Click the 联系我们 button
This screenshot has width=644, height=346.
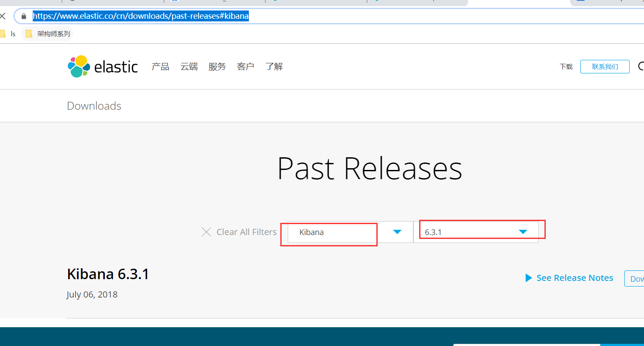click(x=605, y=66)
